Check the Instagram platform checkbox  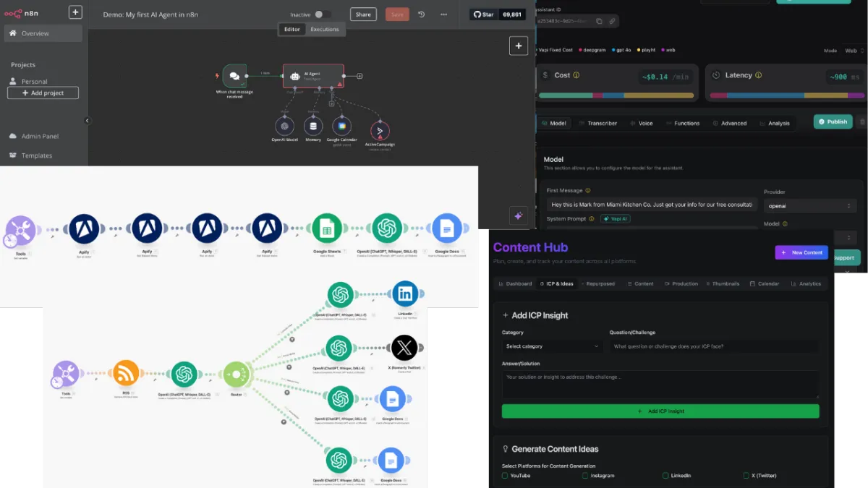point(584,476)
